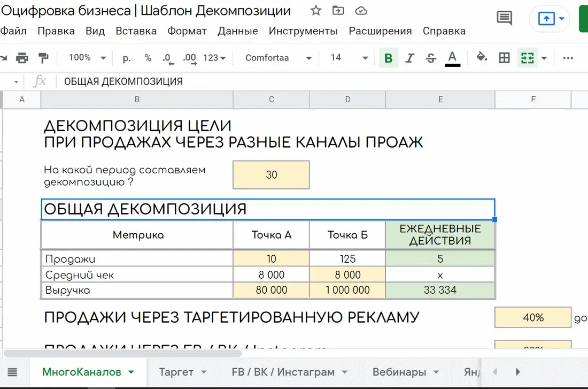Viewport: 588px width, 389px height.
Task: Open the Инструменты menu
Action: click(x=303, y=31)
